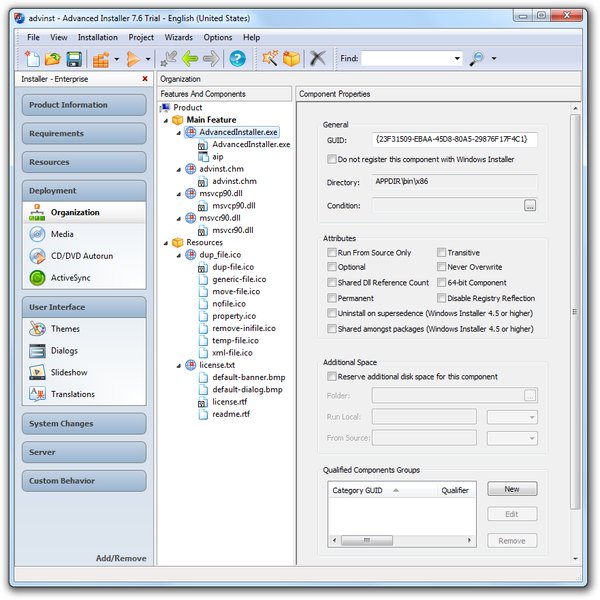Check the Permanent attribute
600x600 pixels.
(331, 298)
